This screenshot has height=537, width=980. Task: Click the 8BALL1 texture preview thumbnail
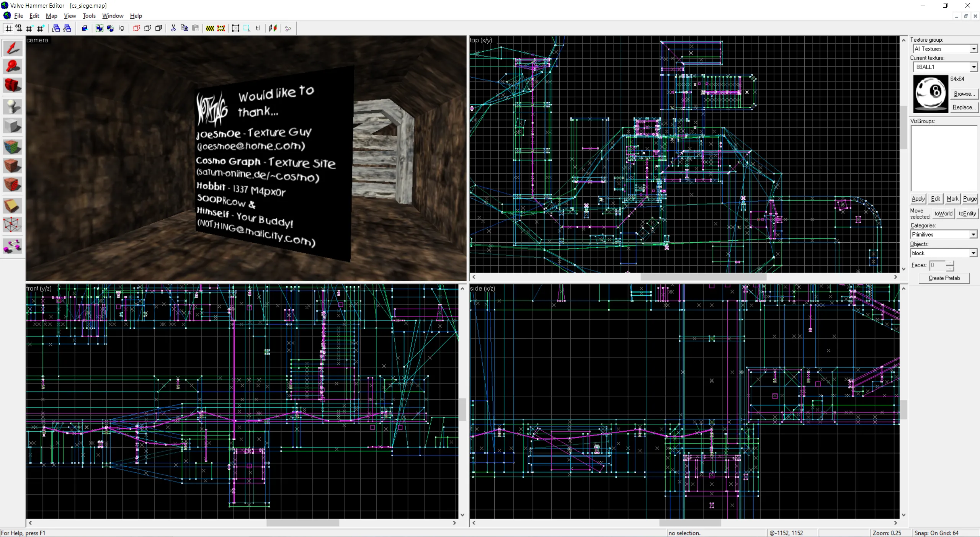[930, 94]
